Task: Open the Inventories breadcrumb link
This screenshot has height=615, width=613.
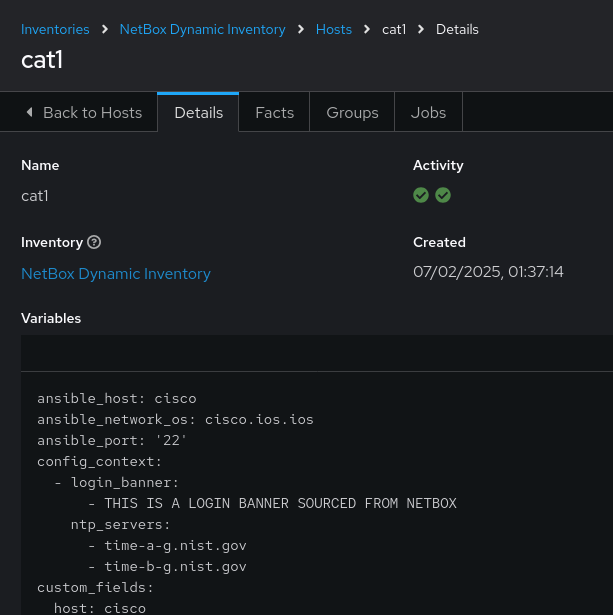Action: point(55,29)
